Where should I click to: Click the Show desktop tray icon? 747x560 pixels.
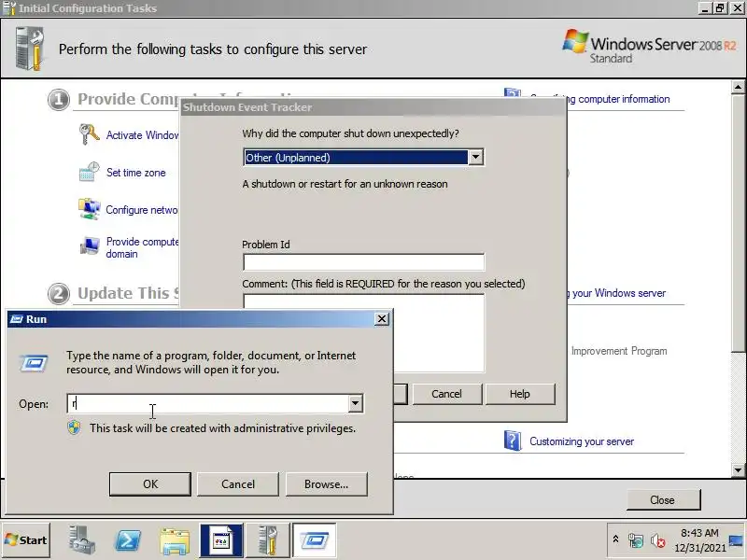736,540
